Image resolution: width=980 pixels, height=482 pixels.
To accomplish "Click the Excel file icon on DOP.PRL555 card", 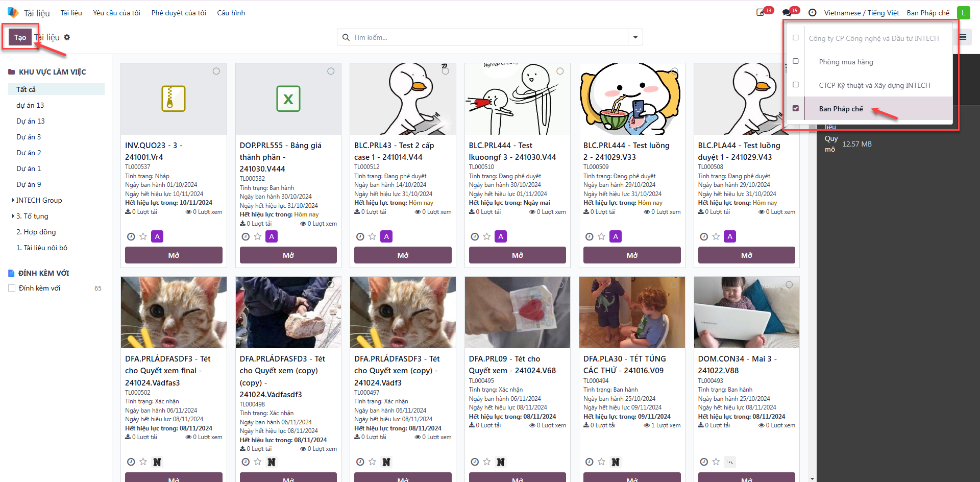I will (288, 99).
